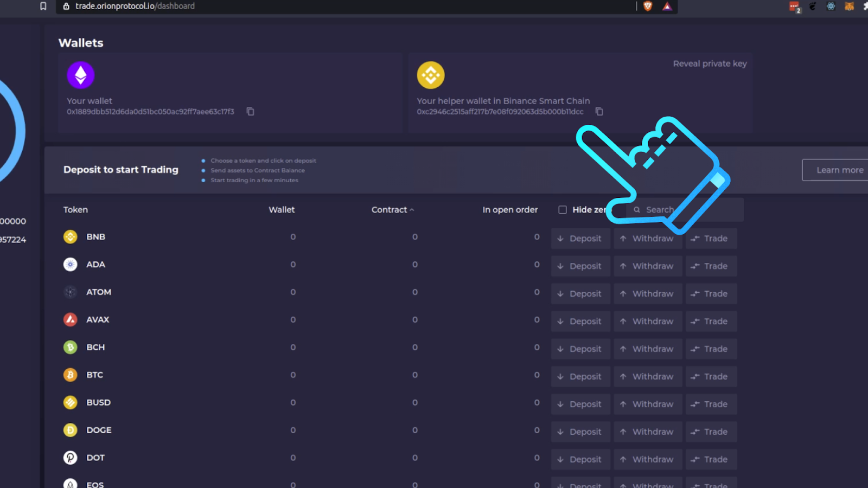Click the DOGE token name
This screenshot has height=488, width=868.
99,431
